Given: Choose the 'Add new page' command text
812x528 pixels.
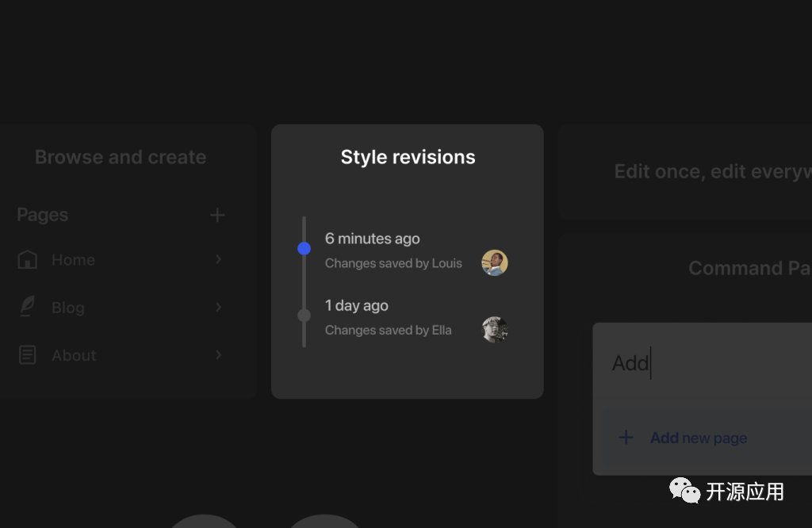Looking at the screenshot, I should click(699, 438).
